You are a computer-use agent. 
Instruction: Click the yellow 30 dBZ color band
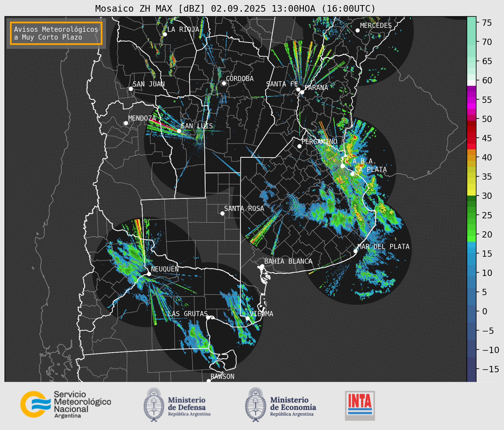(471, 193)
